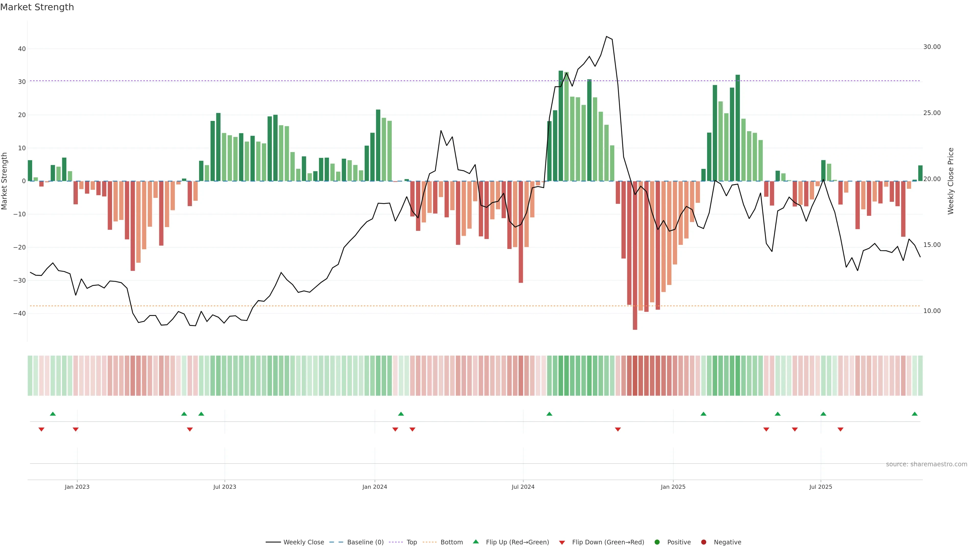Click Flip Up green triangle legend icon
Image resolution: width=980 pixels, height=551 pixels.
475,542
